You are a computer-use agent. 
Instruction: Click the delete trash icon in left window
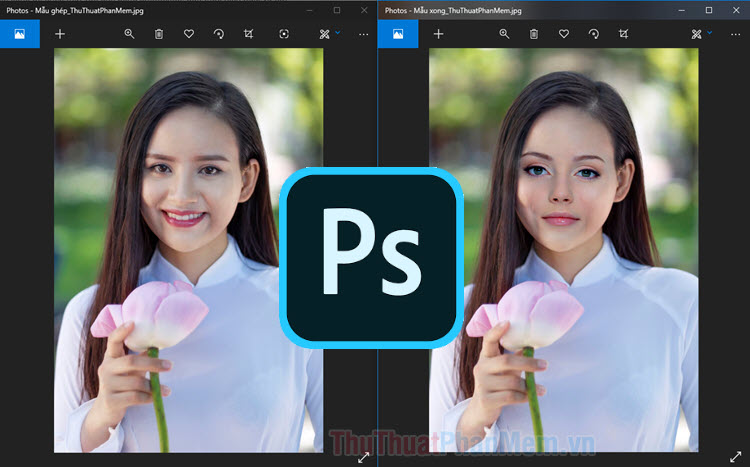point(159,34)
